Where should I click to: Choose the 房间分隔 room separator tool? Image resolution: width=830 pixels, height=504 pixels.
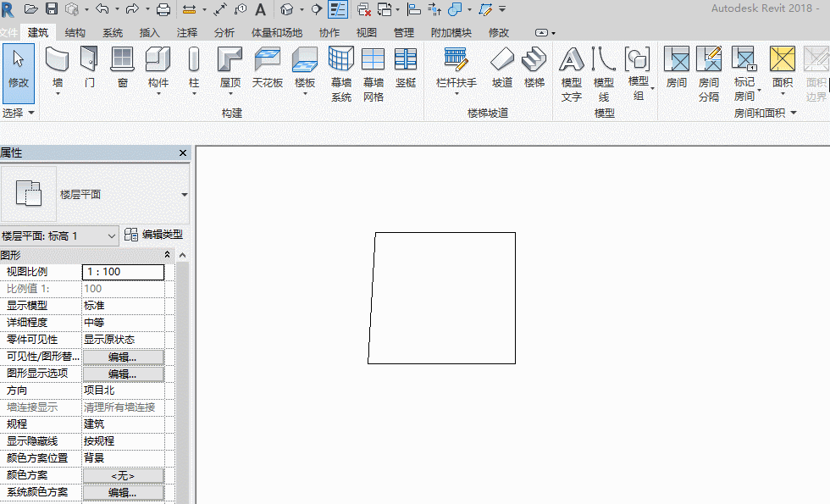tap(709, 75)
